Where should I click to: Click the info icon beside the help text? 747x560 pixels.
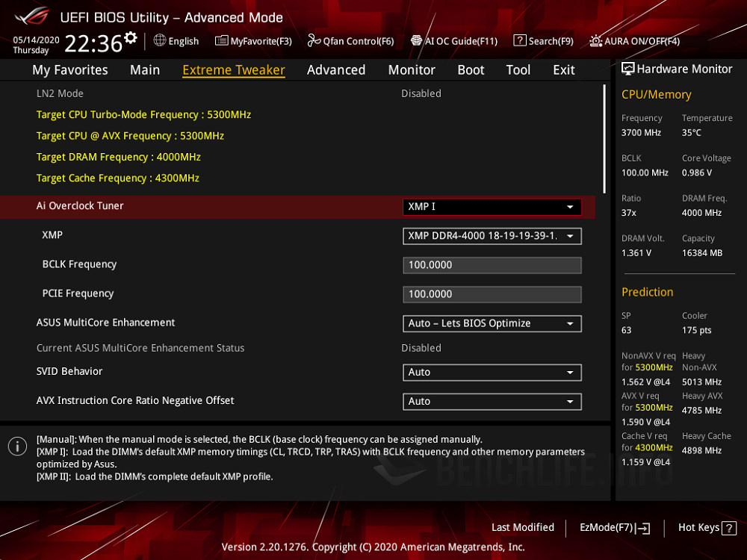16,446
